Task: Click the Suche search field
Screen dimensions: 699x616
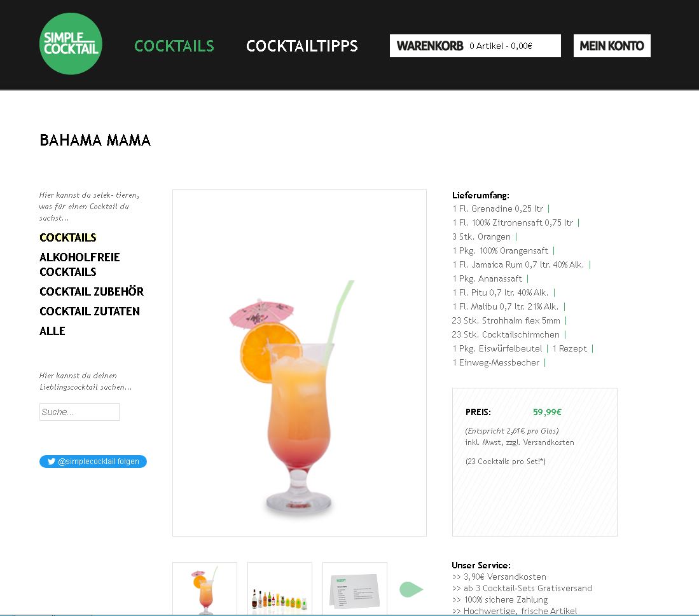Action: tap(80, 412)
